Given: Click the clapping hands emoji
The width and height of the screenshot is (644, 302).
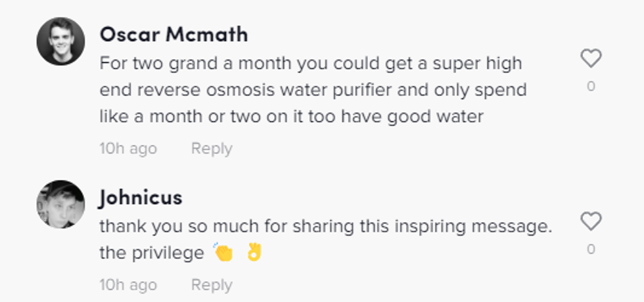Looking at the screenshot, I should [x=224, y=253].
